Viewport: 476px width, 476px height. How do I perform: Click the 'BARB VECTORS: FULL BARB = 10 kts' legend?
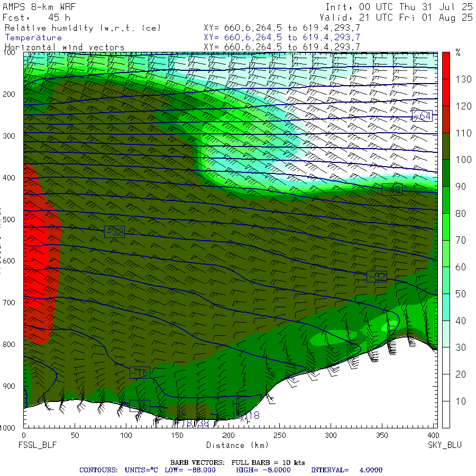pyautogui.click(x=237, y=463)
